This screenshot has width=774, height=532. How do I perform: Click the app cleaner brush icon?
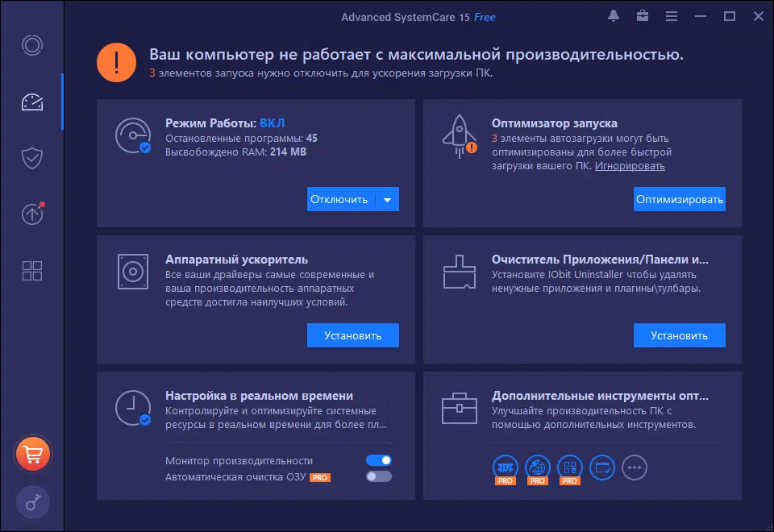click(x=460, y=272)
